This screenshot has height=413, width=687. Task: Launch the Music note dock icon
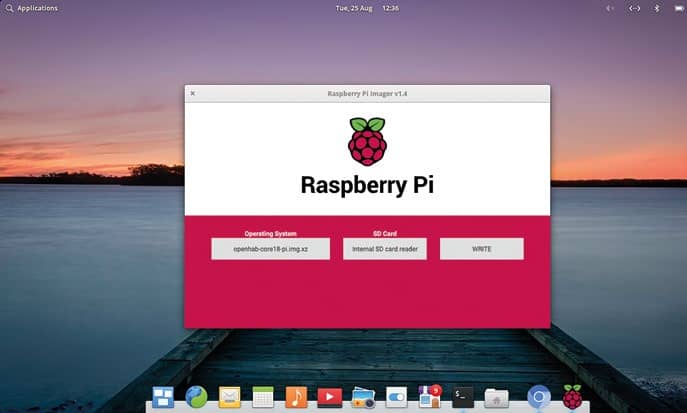pyautogui.click(x=296, y=397)
